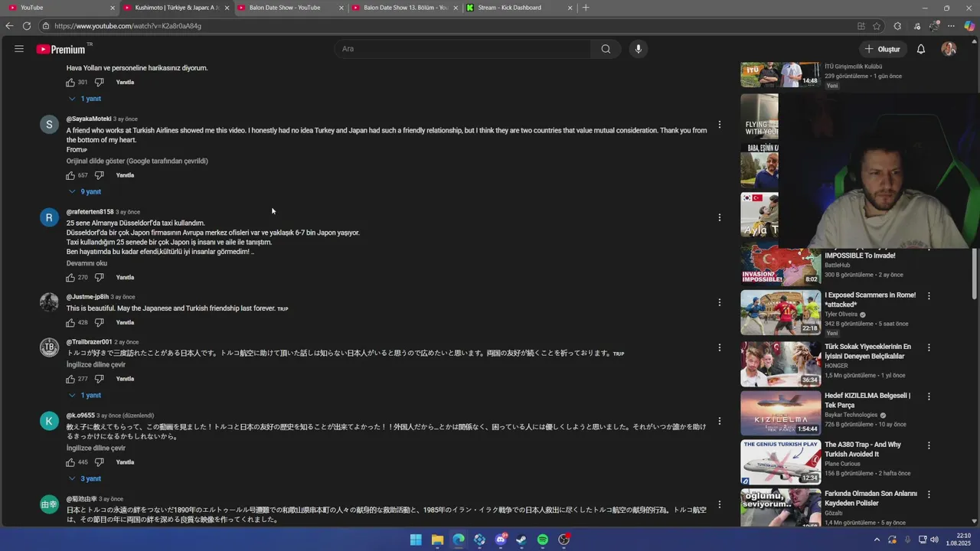This screenshot has height=551, width=980.
Task: Open browser extensions icon
Action: (x=897, y=26)
